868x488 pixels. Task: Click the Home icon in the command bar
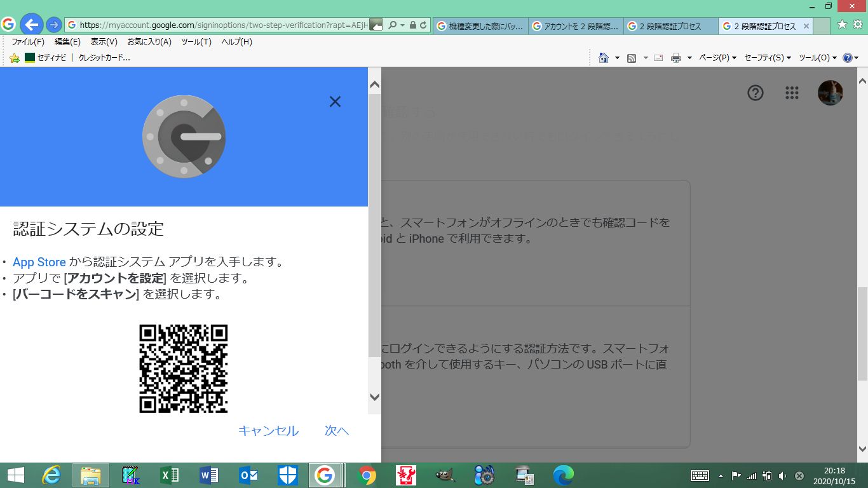(604, 58)
